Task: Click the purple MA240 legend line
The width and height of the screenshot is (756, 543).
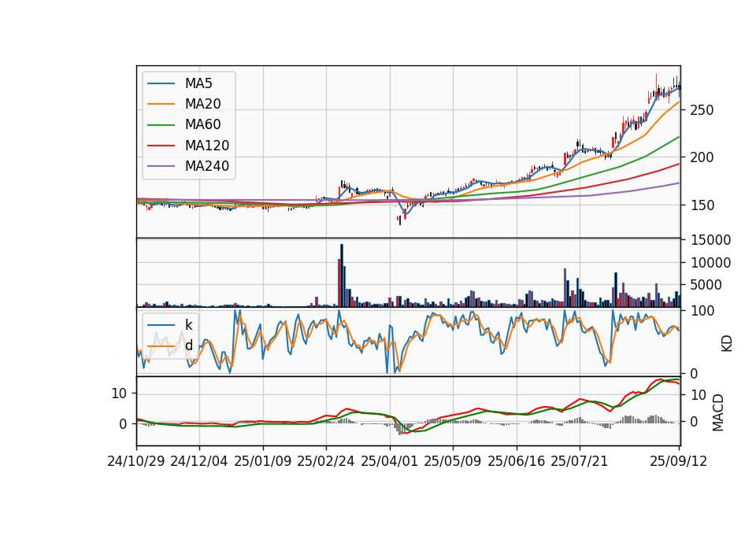Action: click(x=161, y=166)
